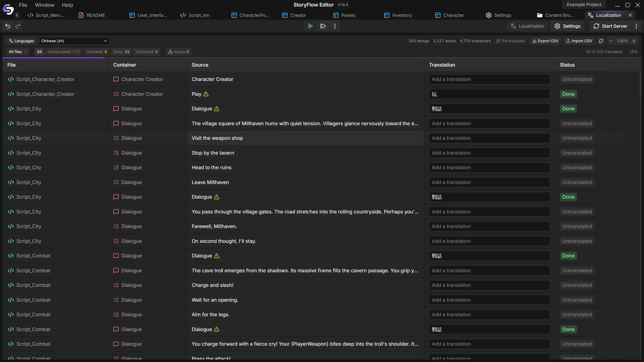Filter by Done 33 strings

[x=121, y=52]
